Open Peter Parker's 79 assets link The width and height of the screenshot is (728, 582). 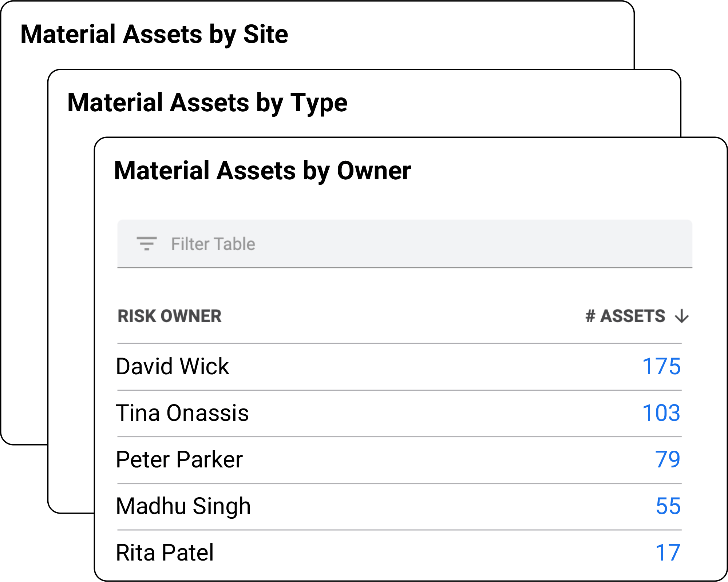[668, 459]
